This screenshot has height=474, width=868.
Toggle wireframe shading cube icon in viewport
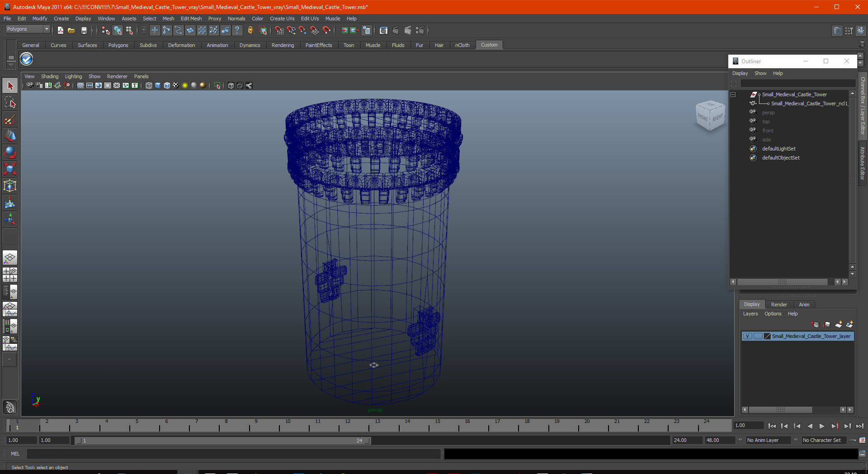point(149,85)
